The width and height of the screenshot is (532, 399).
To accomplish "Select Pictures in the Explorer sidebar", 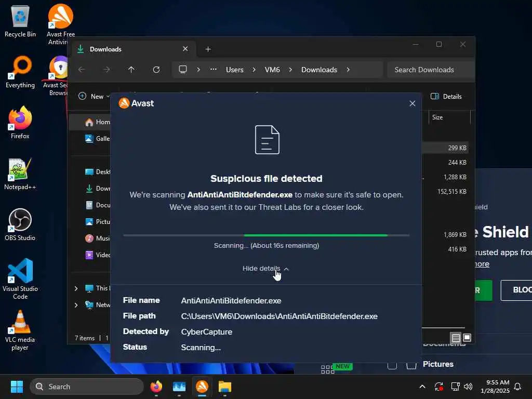I will coord(98,221).
